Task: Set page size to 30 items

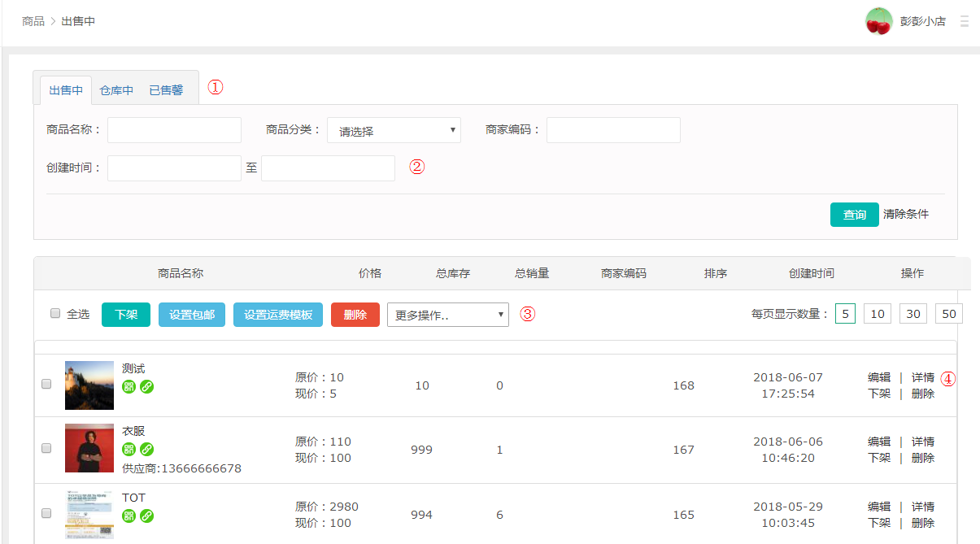Action: (x=912, y=314)
